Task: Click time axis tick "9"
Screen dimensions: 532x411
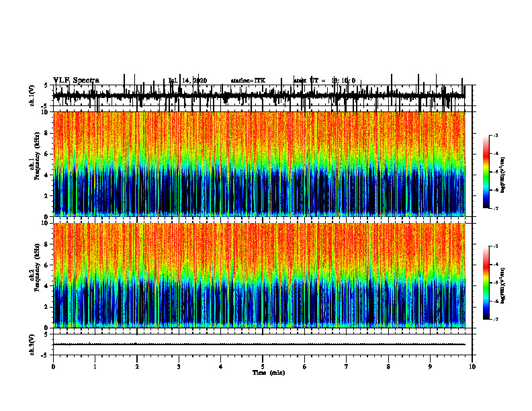Action: pyautogui.click(x=430, y=367)
